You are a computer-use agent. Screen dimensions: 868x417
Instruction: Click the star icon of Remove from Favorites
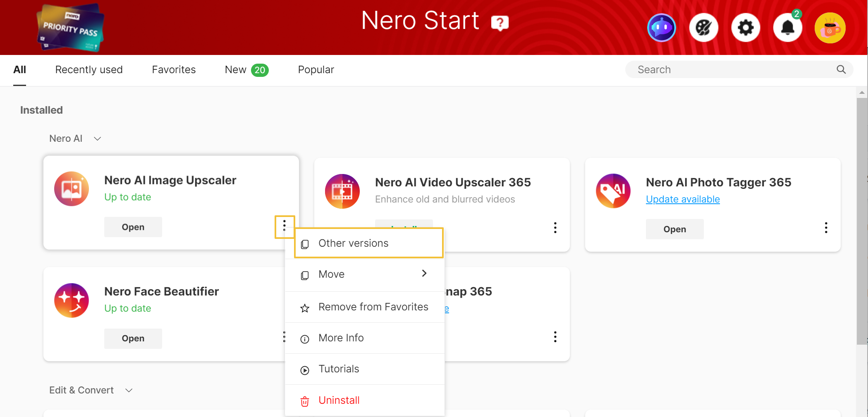tap(305, 308)
